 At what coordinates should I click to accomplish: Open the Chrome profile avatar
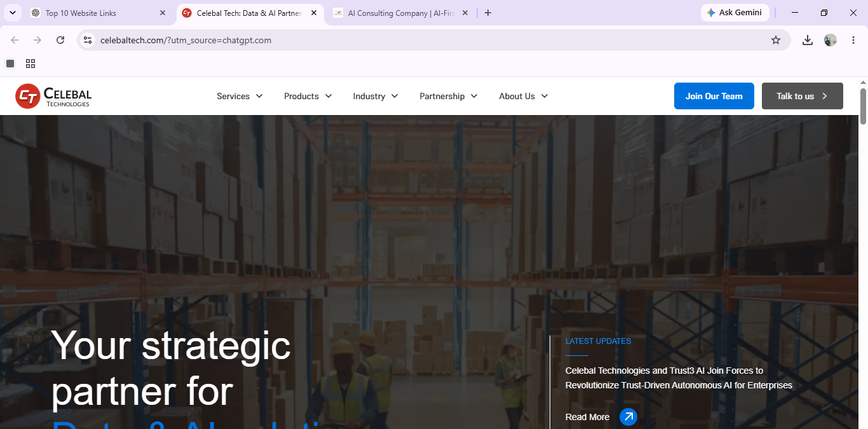pos(831,40)
